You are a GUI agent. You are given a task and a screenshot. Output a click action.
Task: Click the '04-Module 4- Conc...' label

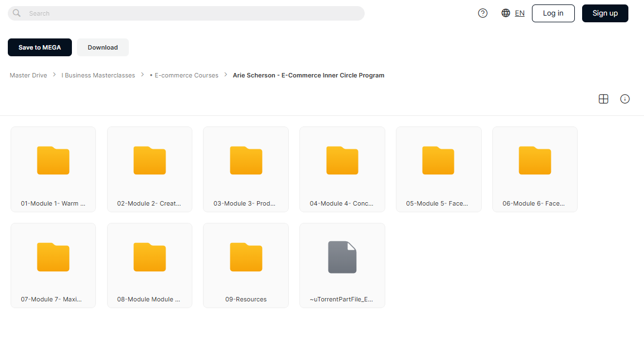[x=342, y=203]
